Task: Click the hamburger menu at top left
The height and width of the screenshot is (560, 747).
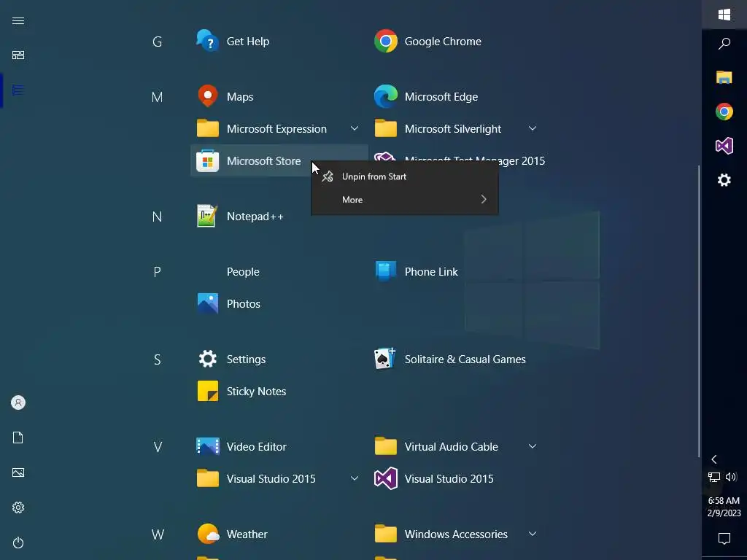Action: coord(18,20)
